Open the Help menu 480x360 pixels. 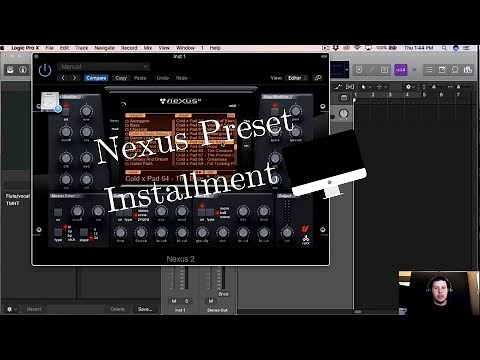tap(215, 48)
